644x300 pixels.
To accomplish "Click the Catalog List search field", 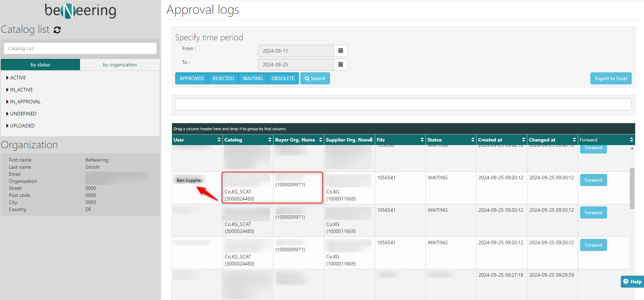I will (80, 48).
